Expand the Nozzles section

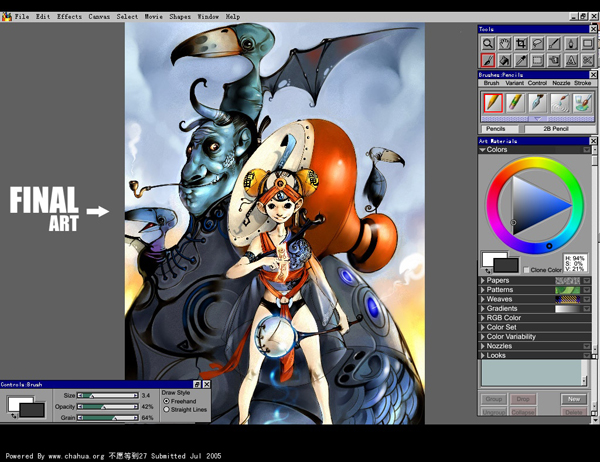(x=483, y=346)
